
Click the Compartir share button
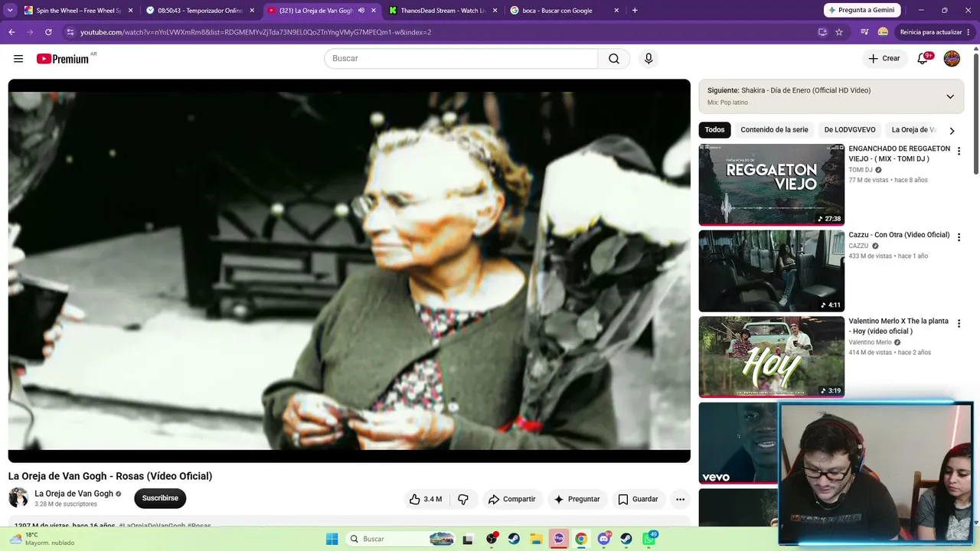pos(511,499)
